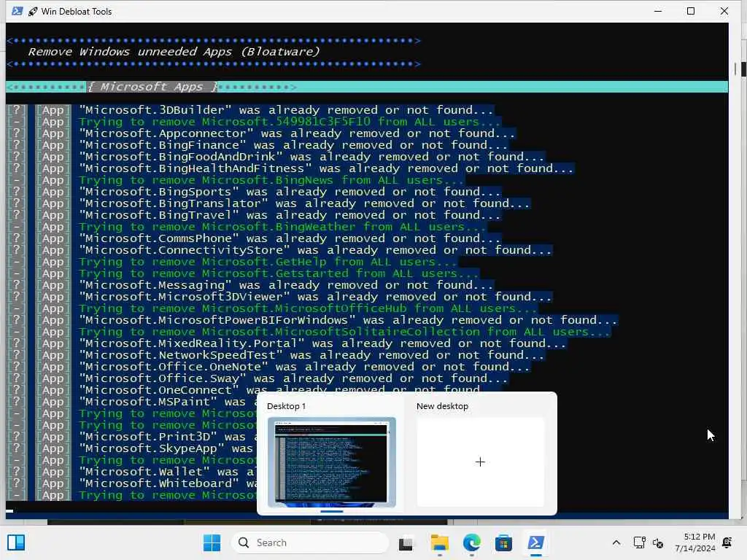Click the Microsoft.MicrosoftOfficeHub removal line
This screenshot has width=747, height=560.
tap(308, 308)
